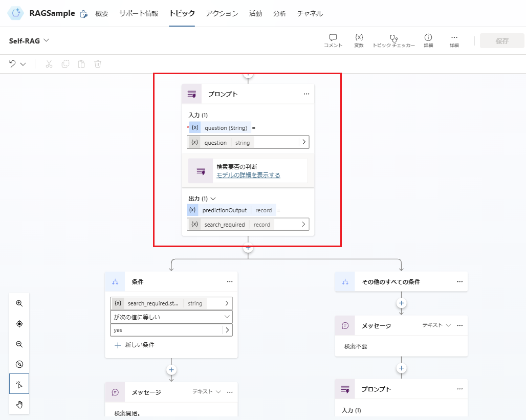Click the 詳細 info icon in the toolbar
The height and width of the screenshot is (420, 526).
click(428, 40)
